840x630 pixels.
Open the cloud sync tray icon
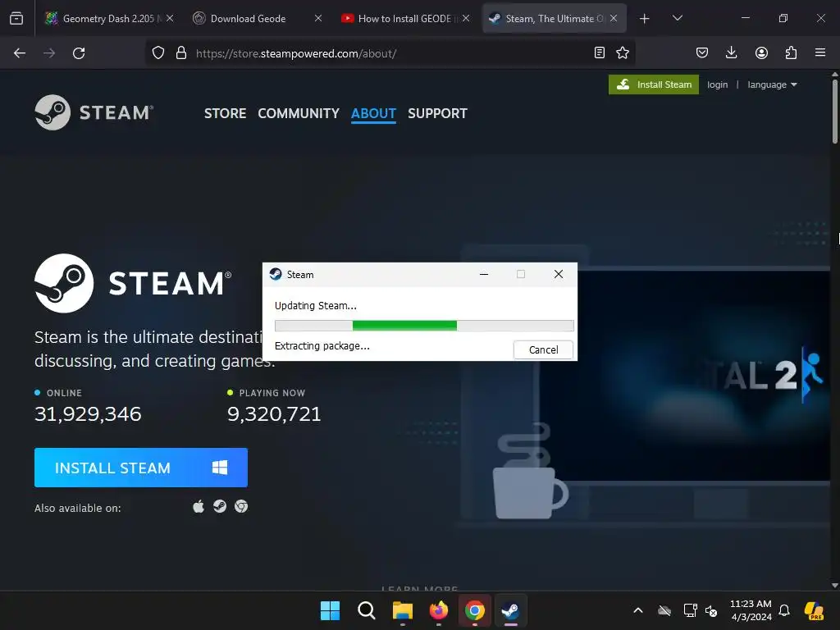[x=664, y=610]
